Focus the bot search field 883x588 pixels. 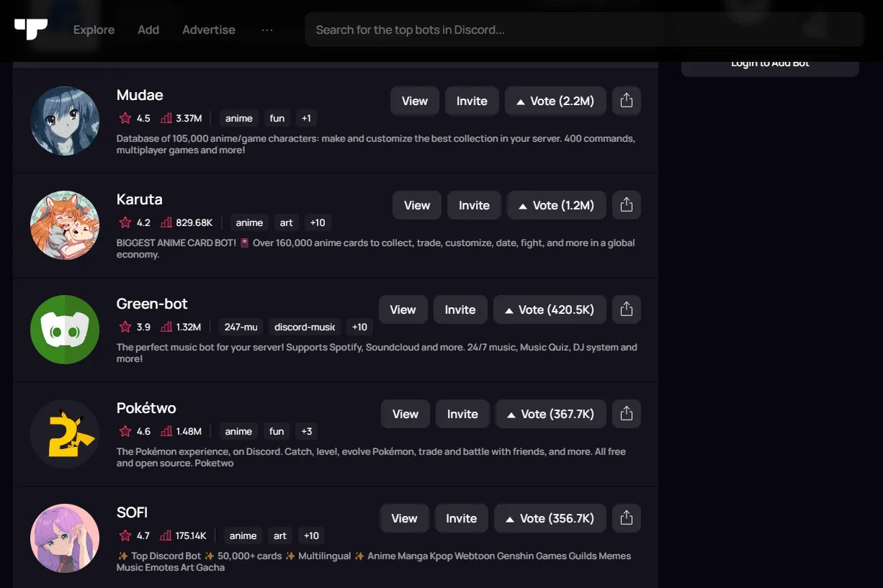pyautogui.click(x=584, y=30)
